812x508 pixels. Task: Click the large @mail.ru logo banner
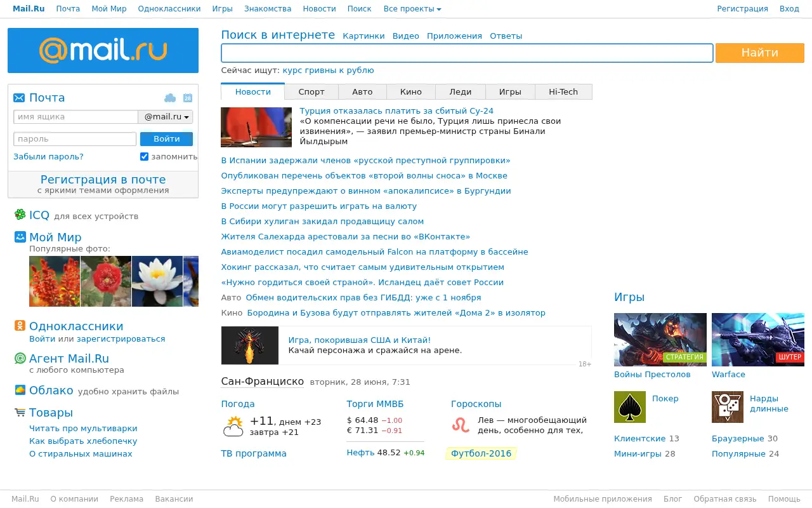click(103, 50)
